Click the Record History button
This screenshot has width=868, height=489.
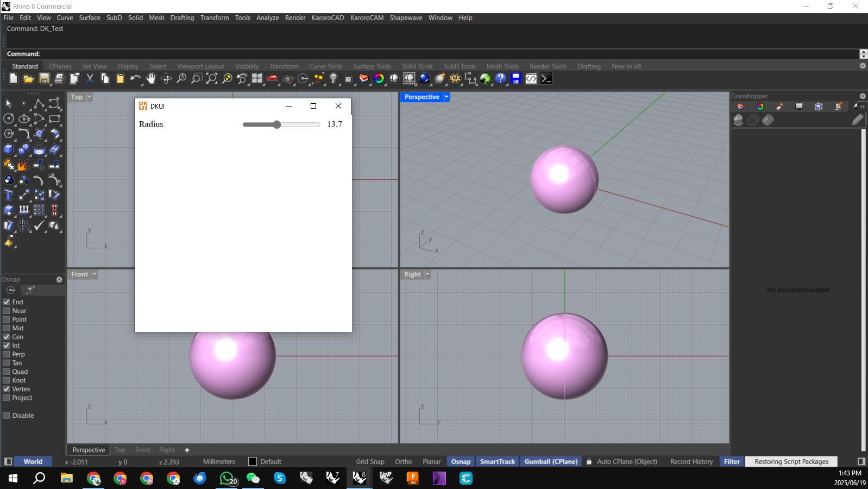click(x=691, y=462)
